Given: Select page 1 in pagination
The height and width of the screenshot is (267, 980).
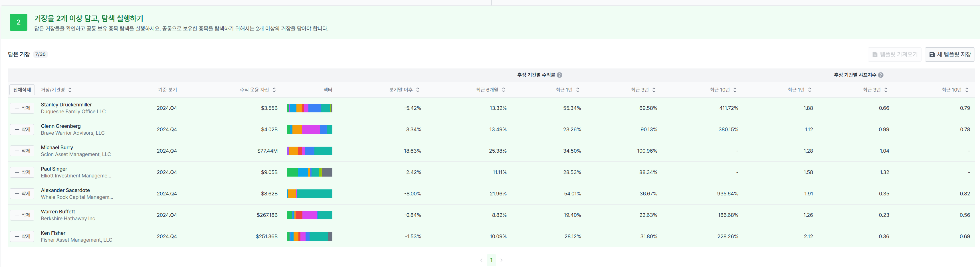Looking at the screenshot, I should coord(491,260).
